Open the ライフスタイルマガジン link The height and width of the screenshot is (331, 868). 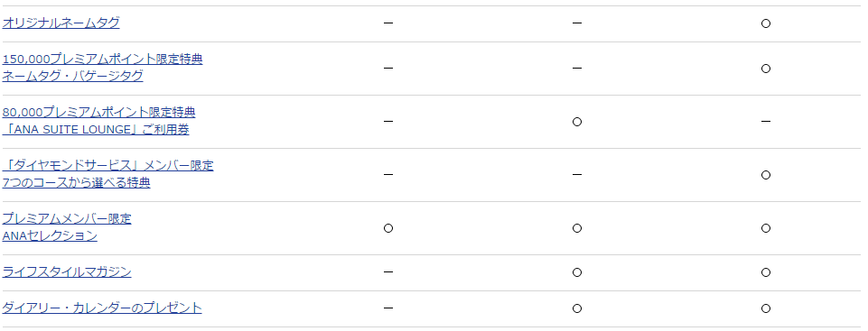point(67,271)
